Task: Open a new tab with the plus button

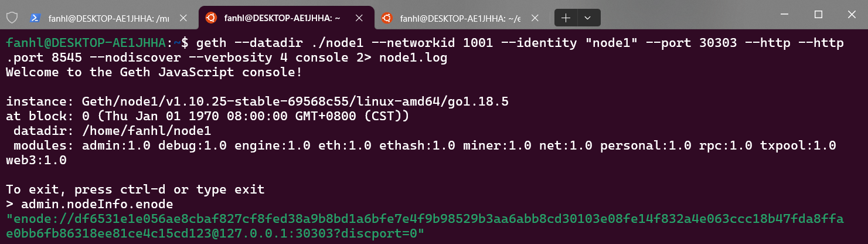Action: (x=566, y=18)
